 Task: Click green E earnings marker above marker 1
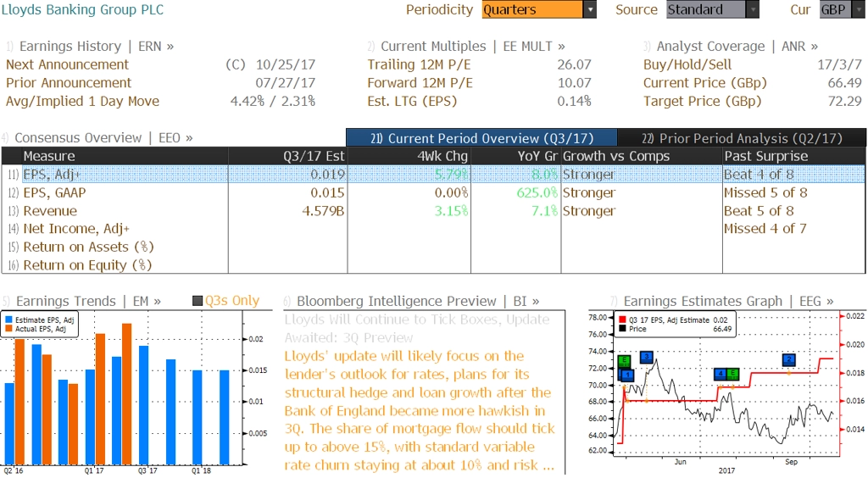point(624,363)
